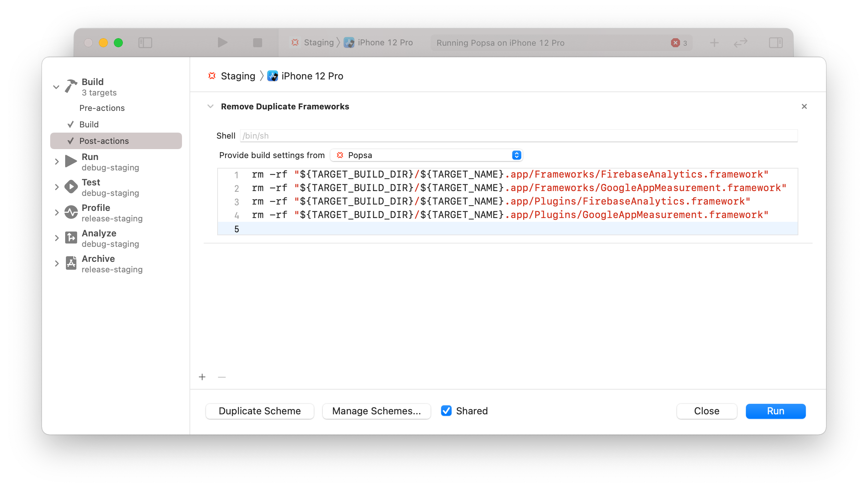Screen dimensions: 868x490
Task: Click the toolbar plus Library icon
Action: point(714,43)
